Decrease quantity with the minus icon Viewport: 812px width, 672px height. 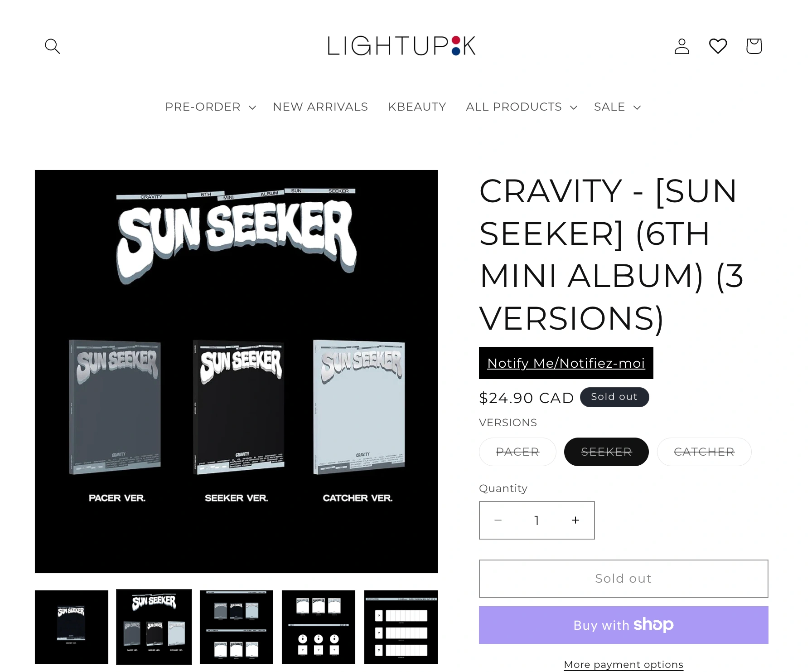coord(498,520)
